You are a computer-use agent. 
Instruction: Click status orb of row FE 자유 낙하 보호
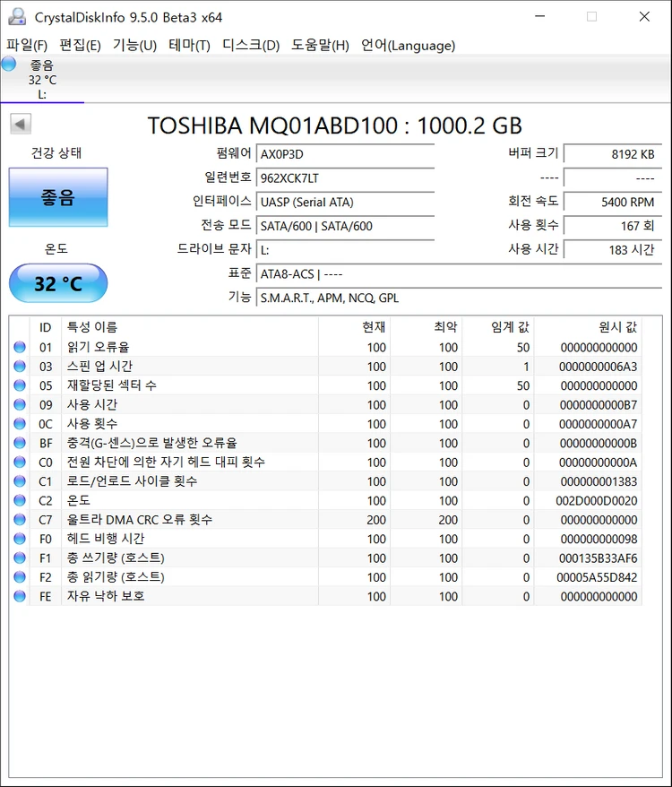point(20,596)
